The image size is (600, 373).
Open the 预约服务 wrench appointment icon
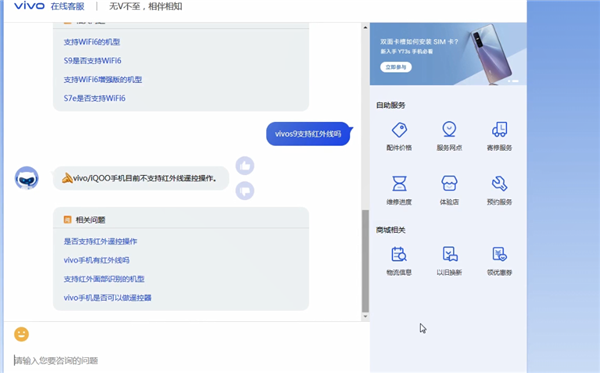click(499, 184)
